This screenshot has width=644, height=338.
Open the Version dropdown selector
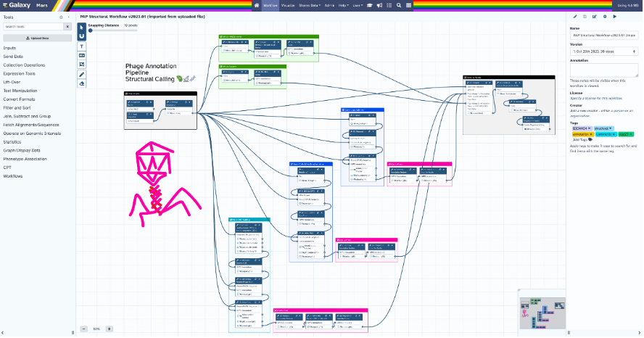coord(603,52)
